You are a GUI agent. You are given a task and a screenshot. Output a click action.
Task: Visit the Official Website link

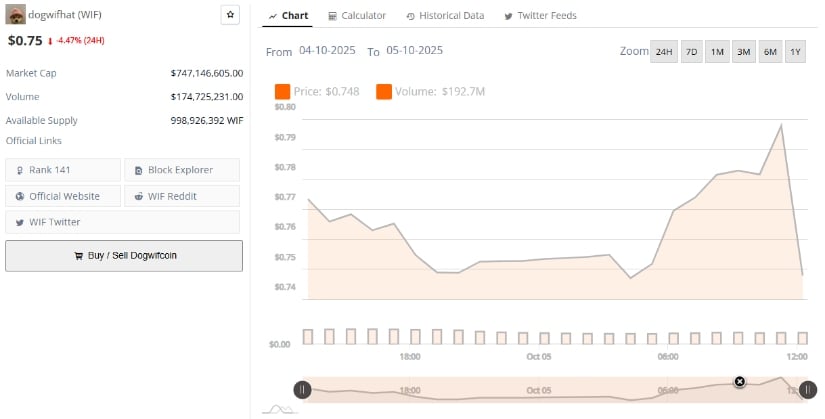coord(63,196)
